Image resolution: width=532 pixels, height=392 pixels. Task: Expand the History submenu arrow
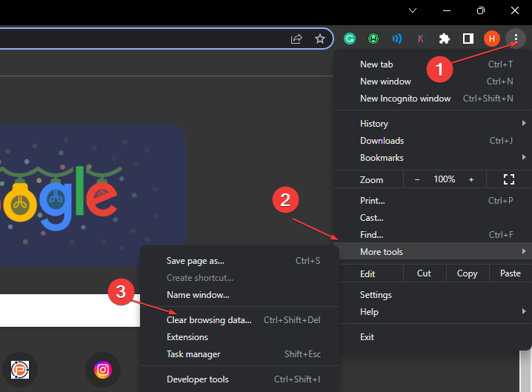click(524, 123)
